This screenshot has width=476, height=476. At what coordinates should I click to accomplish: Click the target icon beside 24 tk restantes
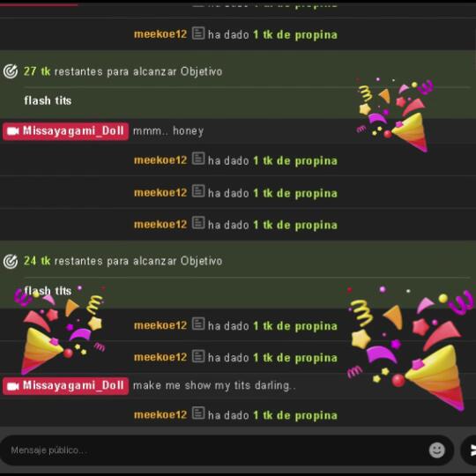(11, 262)
